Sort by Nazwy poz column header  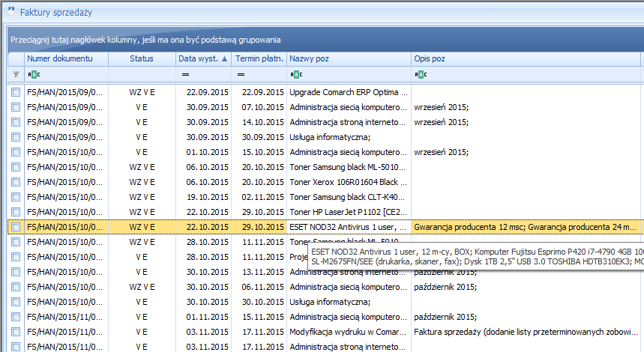coord(349,58)
